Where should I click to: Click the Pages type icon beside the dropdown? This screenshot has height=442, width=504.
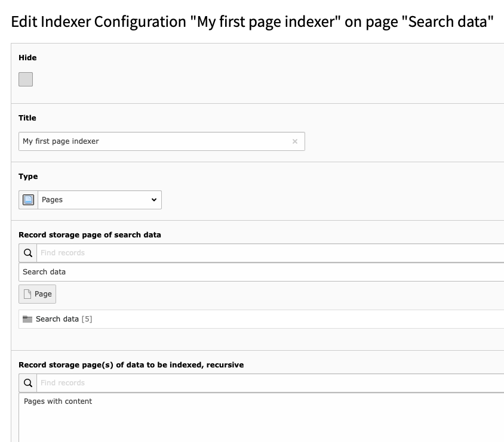(27, 199)
